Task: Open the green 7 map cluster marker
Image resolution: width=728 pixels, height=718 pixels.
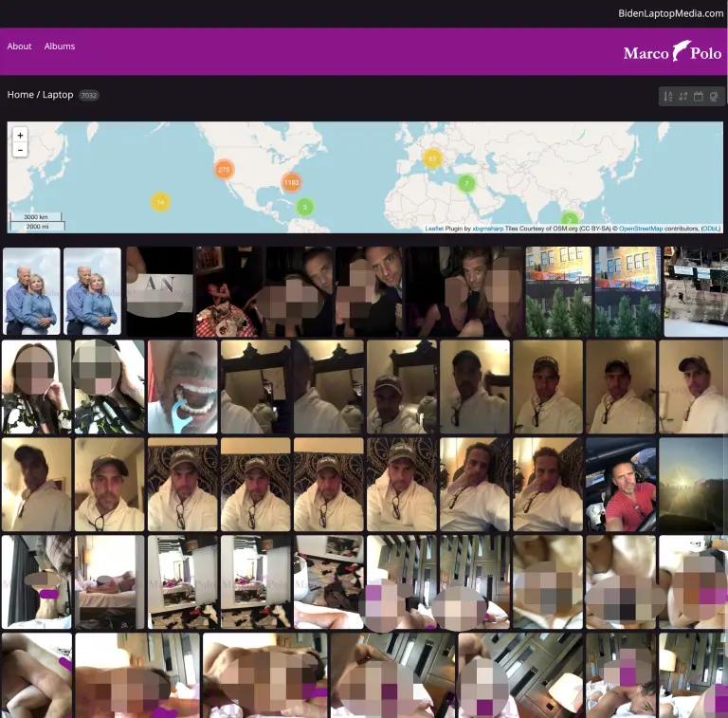Action: click(465, 183)
